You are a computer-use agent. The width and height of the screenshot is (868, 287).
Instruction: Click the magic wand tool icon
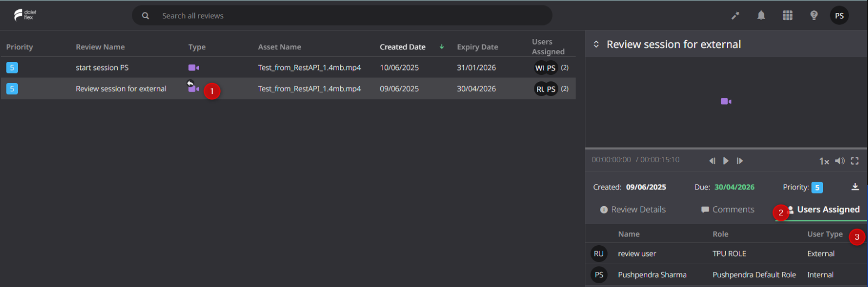pyautogui.click(x=735, y=16)
